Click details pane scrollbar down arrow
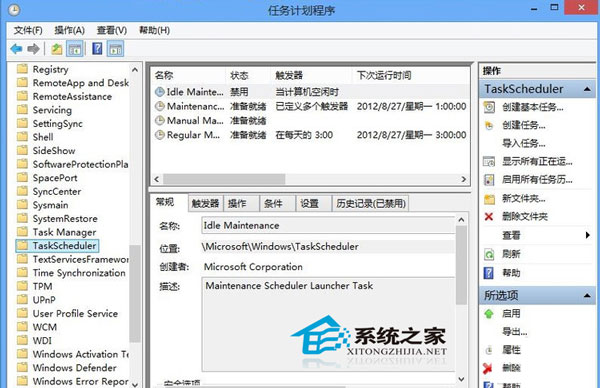The width and height of the screenshot is (600, 388). pyautogui.click(x=461, y=379)
